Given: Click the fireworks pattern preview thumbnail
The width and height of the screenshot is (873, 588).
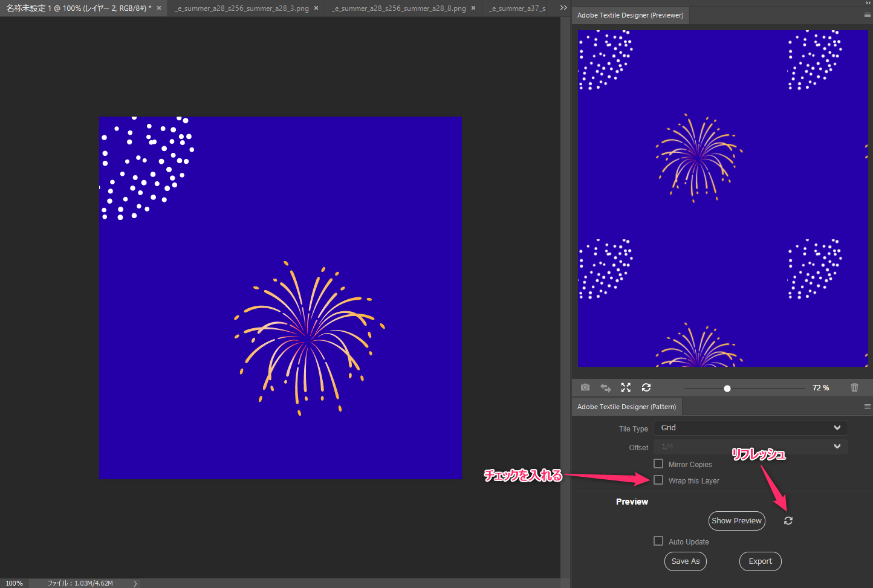Looking at the screenshot, I should (x=722, y=198).
